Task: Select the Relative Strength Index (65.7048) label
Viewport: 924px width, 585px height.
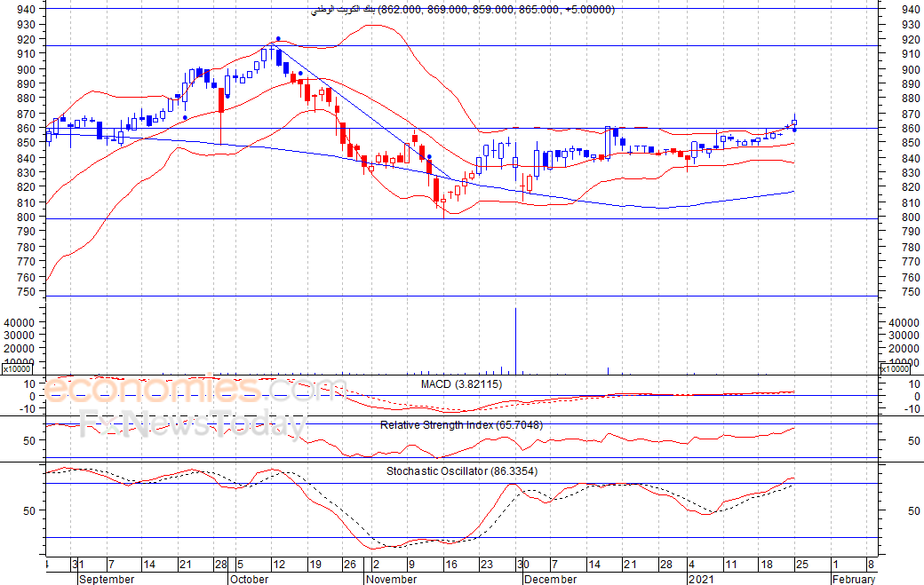Action: point(461,425)
